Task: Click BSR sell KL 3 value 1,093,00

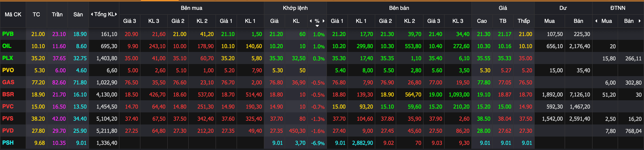Action: 459,95
